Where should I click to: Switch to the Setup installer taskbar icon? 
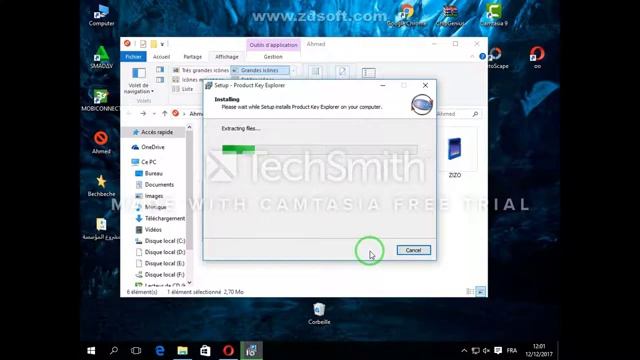251,351
